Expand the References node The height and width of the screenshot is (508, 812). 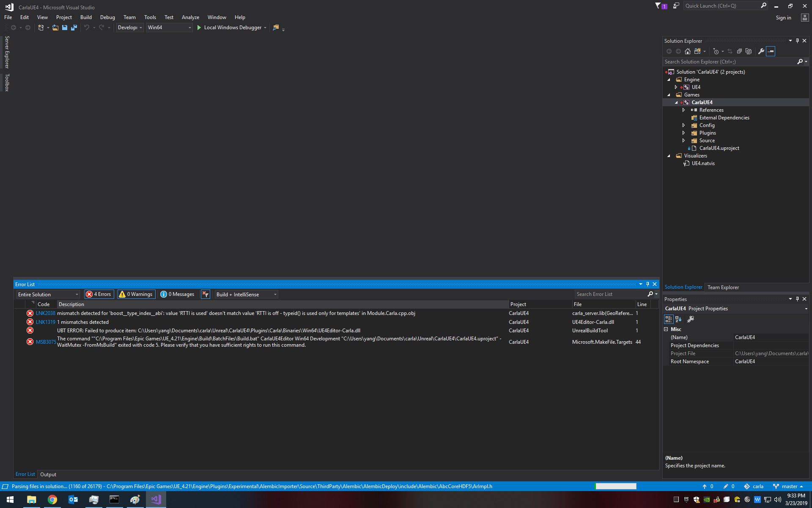pos(684,110)
